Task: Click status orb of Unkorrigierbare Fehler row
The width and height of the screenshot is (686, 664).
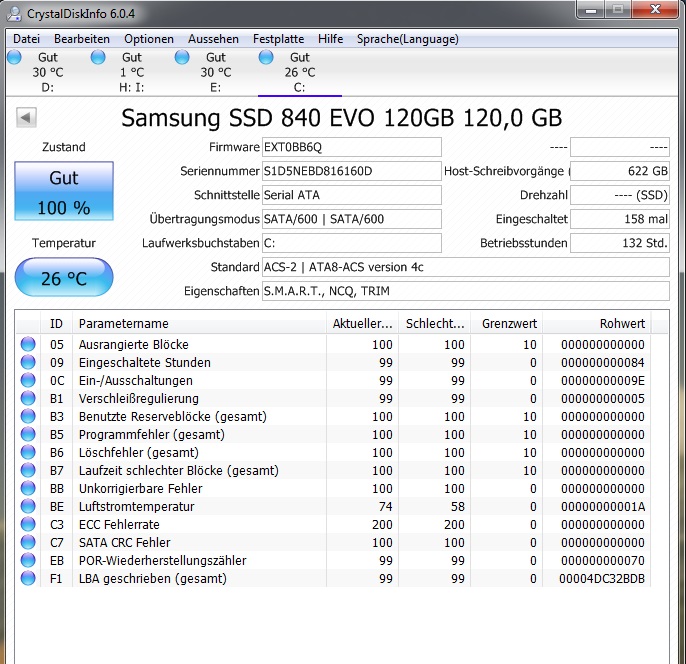Action: [x=28, y=488]
